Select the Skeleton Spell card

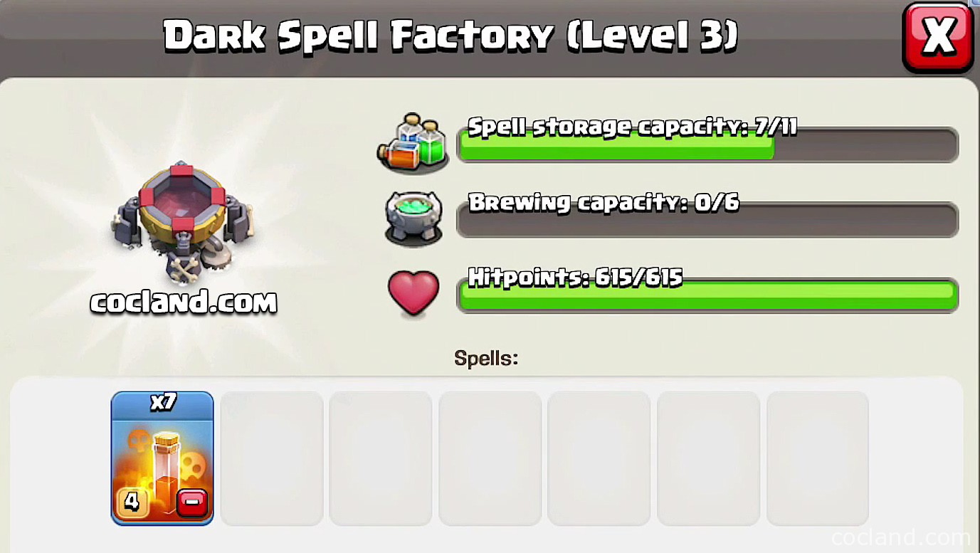pos(162,458)
